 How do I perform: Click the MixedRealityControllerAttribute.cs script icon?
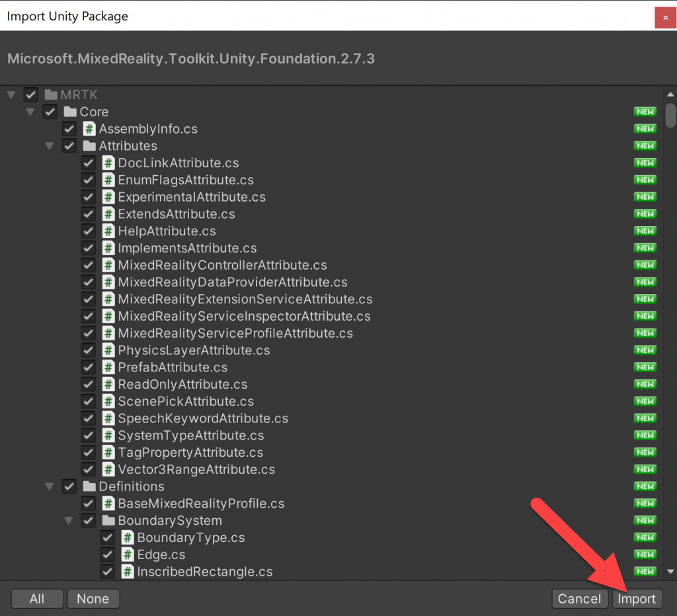click(x=108, y=265)
